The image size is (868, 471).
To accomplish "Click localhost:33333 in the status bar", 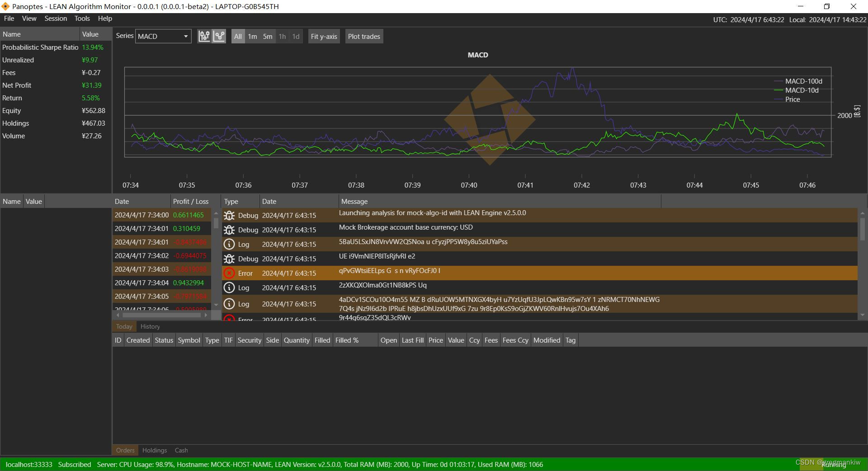I will (x=29, y=464).
